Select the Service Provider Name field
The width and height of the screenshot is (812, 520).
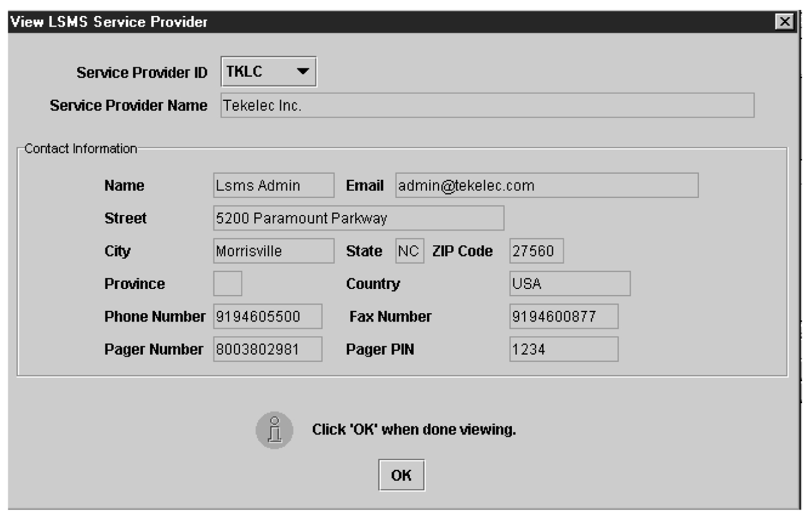click(487, 105)
